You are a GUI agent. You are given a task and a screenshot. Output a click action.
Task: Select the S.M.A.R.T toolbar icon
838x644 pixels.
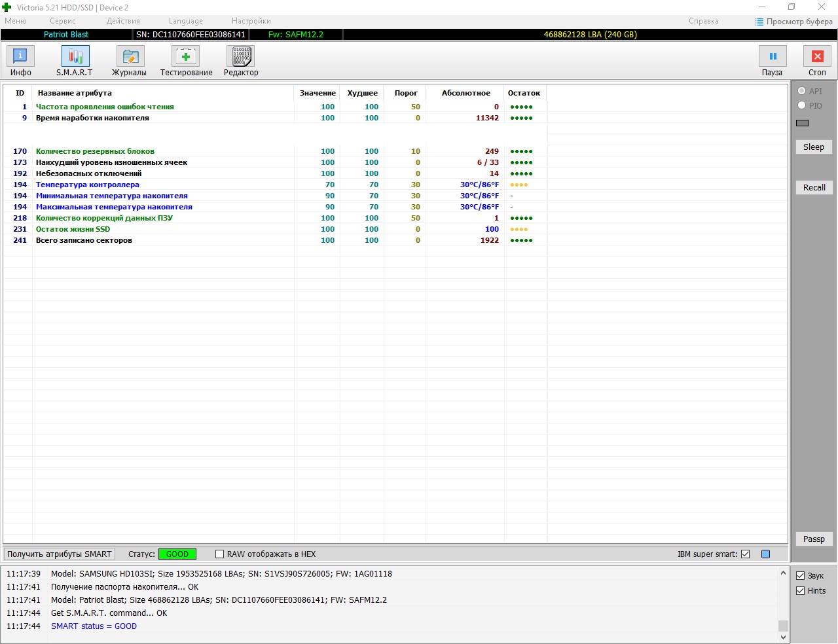coord(75,57)
